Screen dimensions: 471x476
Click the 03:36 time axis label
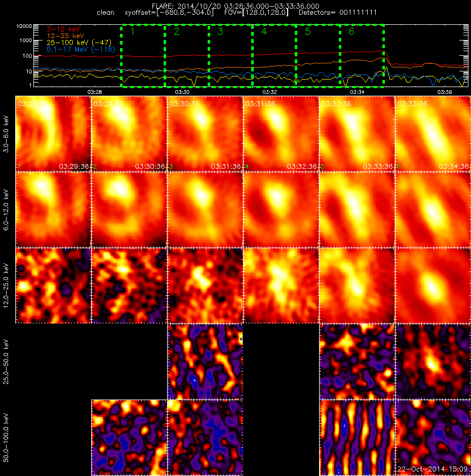tap(445, 92)
